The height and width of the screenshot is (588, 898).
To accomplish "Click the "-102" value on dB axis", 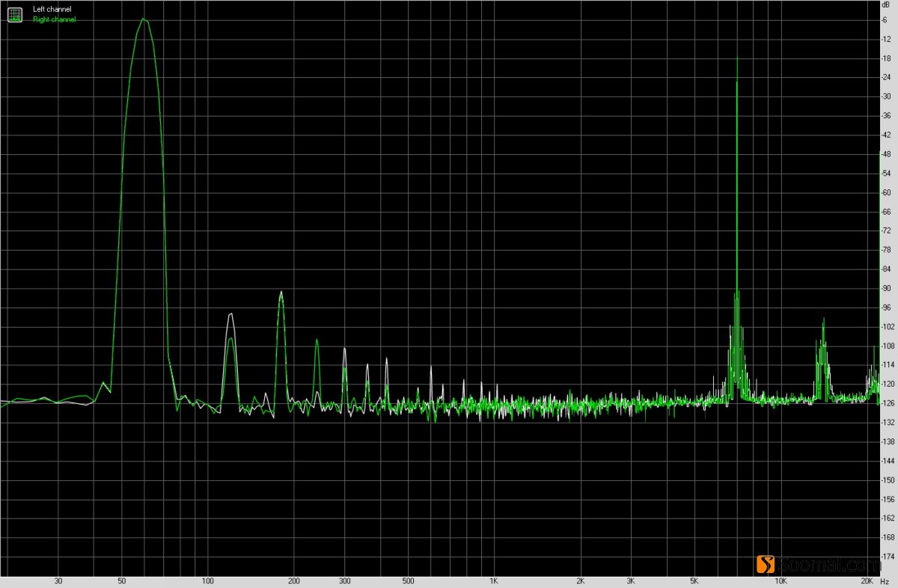I will pos(888,327).
